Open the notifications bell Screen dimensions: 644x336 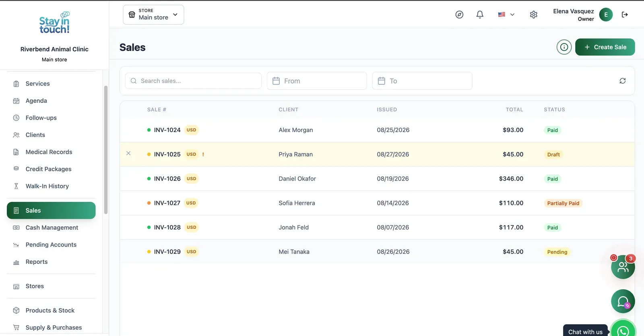[480, 15]
